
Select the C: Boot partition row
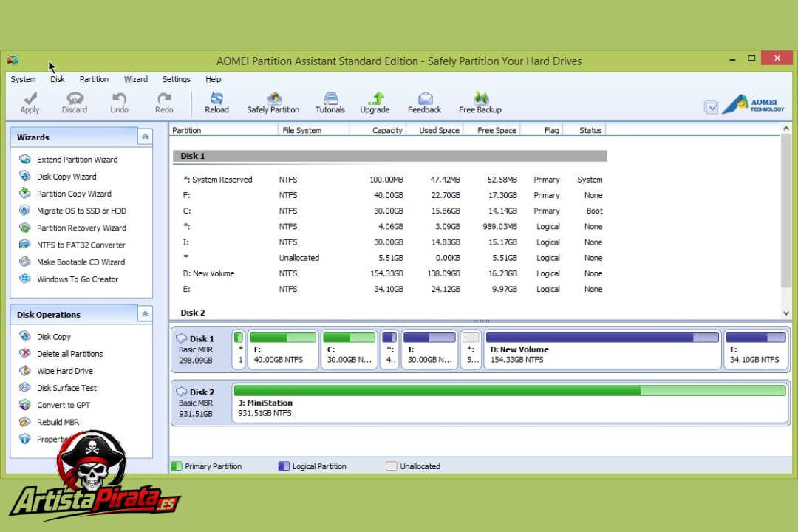390,211
